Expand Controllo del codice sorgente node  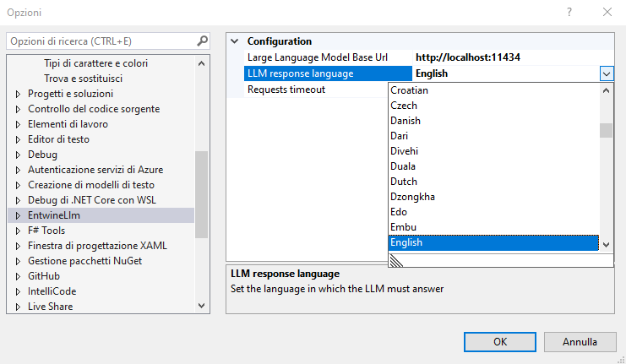point(18,109)
